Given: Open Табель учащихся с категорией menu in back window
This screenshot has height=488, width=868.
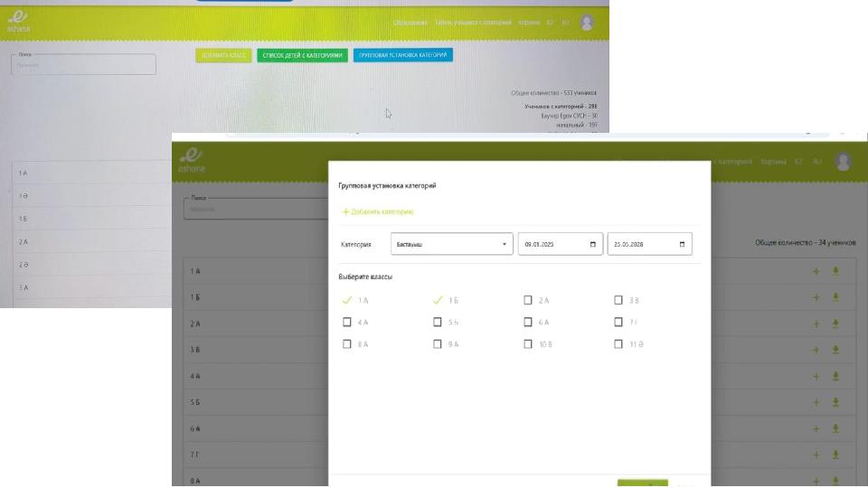Looking at the screenshot, I should click(x=473, y=23).
